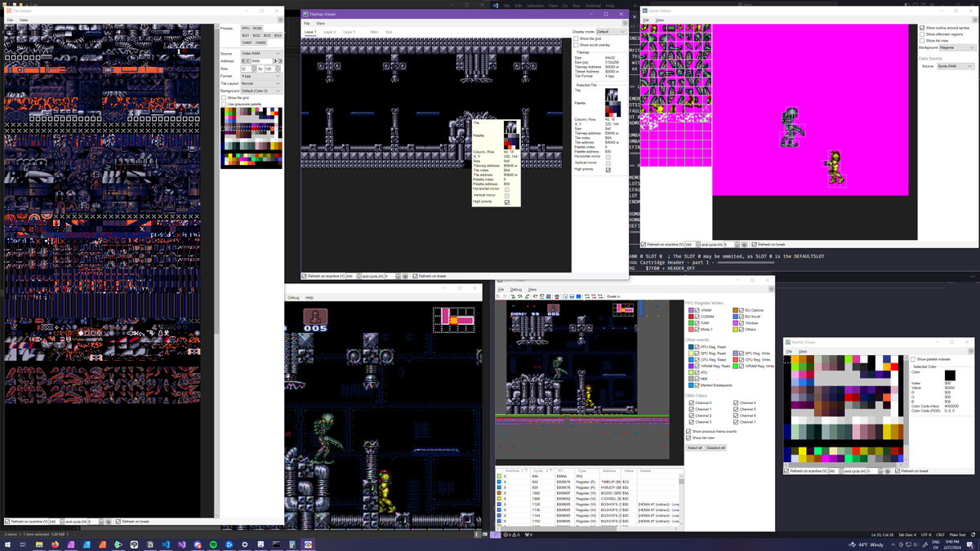The height and width of the screenshot is (551, 980).
Task: Switch to Layer 2 tab in Tilemap Viewer
Action: pos(330,32)
